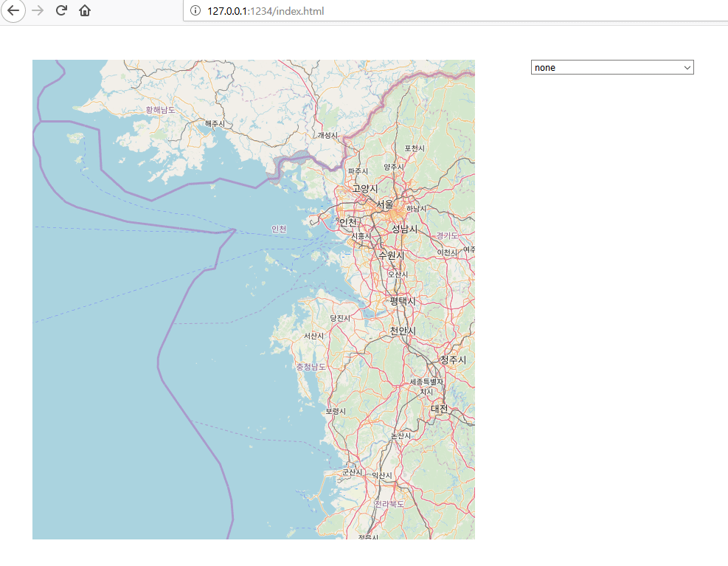Click the 하남시 label on the map

tap(417, 209)
